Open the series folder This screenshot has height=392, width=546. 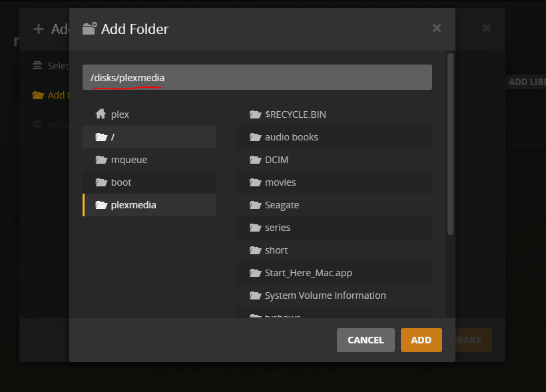point(334,228)
